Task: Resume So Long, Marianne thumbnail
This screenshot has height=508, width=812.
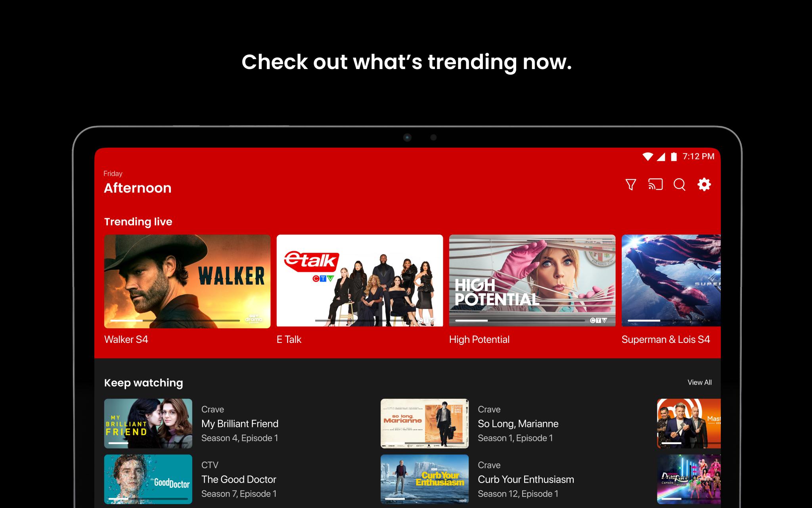Action: pos(425,423)
